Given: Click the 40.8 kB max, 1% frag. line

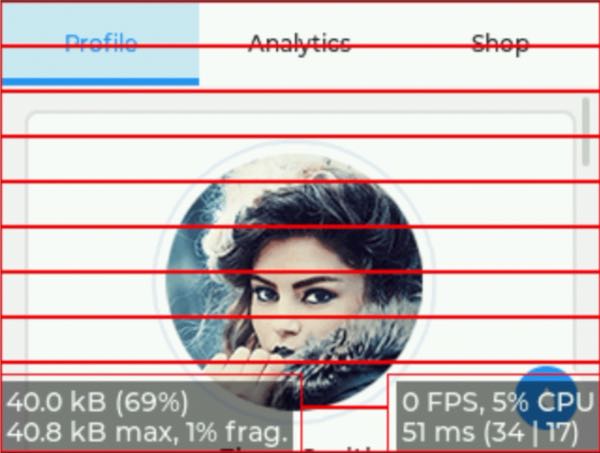Looking at the screenshot, I should click(147, 432).
